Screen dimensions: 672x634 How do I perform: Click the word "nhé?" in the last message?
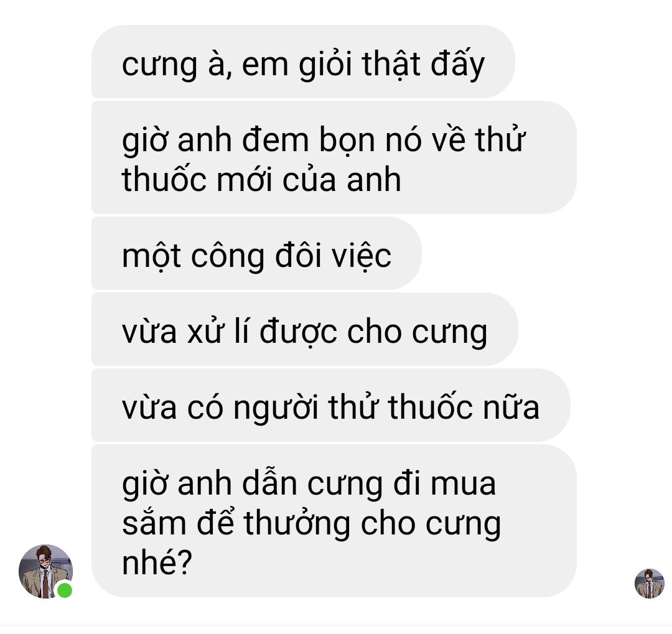(x=157, y=562)
